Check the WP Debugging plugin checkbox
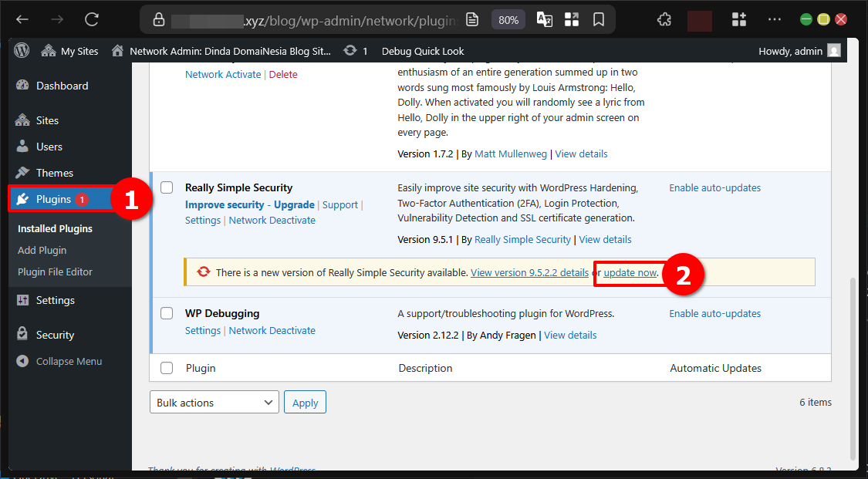 coord(167,313)
